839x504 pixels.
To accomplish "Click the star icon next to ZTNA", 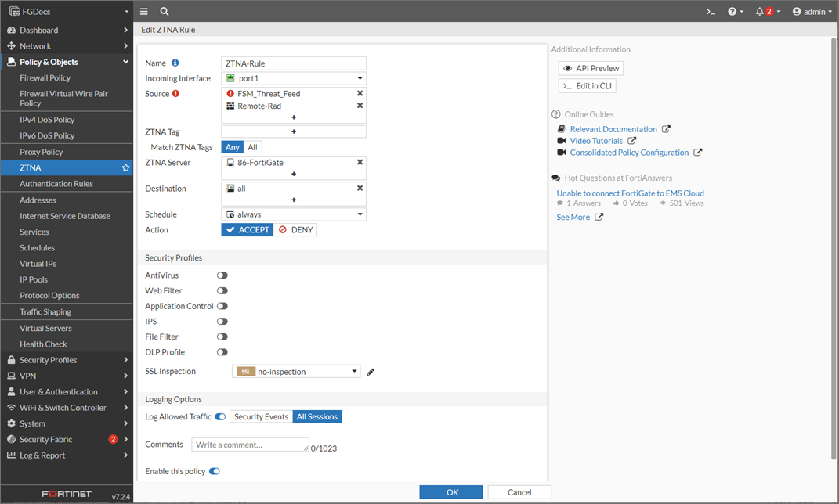I will 125,167.
